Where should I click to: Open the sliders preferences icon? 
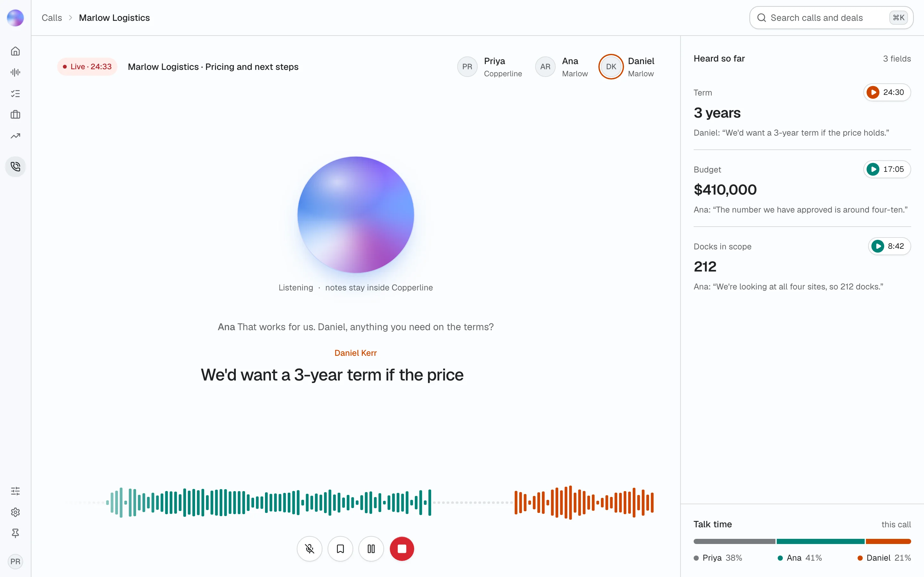(x=15, y=491)
